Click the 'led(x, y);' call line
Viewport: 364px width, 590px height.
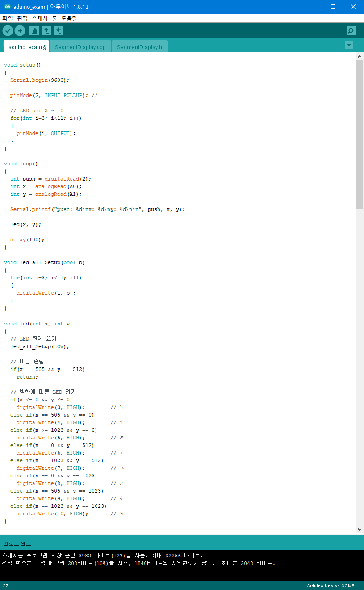[25, 224]
